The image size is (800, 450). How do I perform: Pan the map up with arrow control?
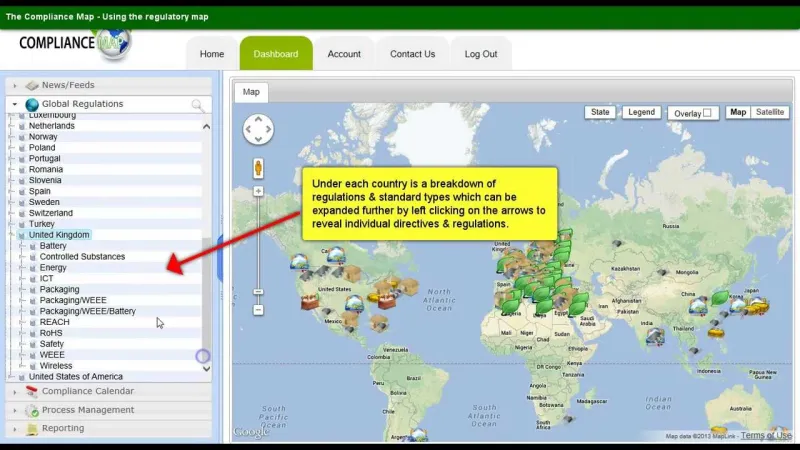point(258,119)
